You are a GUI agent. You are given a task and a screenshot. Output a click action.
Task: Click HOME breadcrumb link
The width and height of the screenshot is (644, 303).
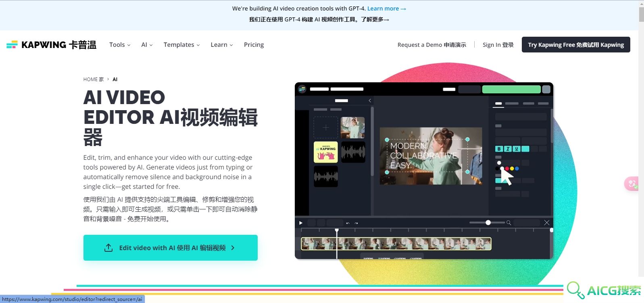[94, 79]
